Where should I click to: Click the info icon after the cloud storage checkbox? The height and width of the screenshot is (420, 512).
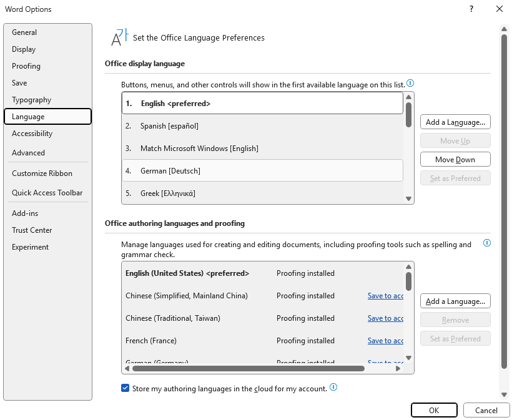(x=333, y=388)
